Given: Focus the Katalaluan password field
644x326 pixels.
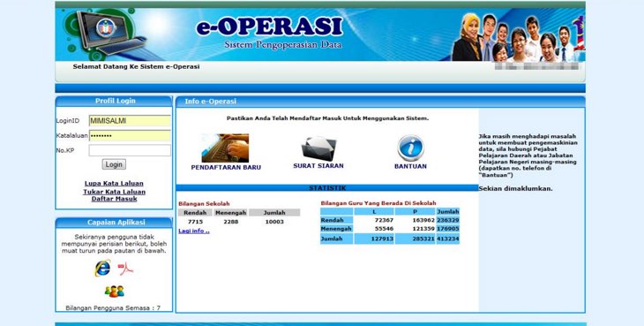Looking at the screenshot, I should (x=130, y=136).
